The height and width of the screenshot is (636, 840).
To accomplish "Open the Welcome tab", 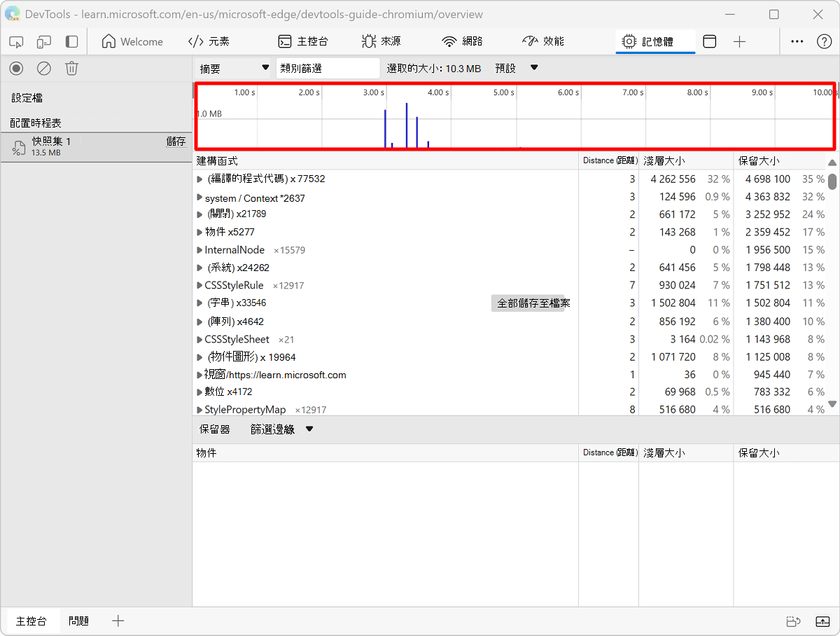I will tap(132, 42).
